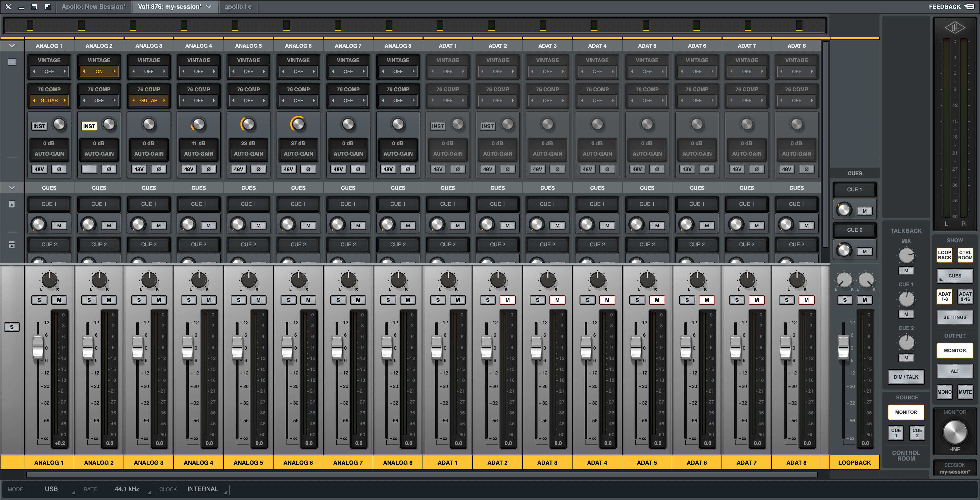Click the ADAT 8 pan knob
The width and height of the screenshot is (980, 500).
pos(797,280)
